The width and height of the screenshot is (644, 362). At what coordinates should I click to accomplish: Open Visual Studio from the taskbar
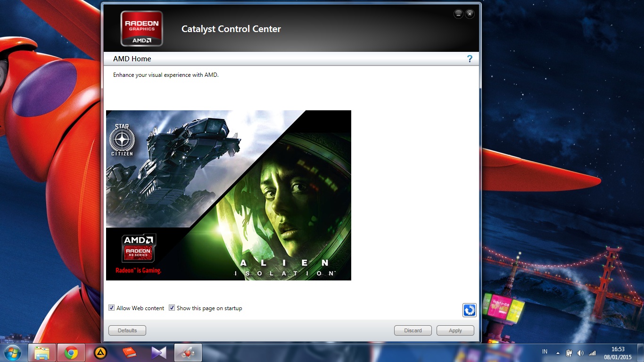[158, 353]
